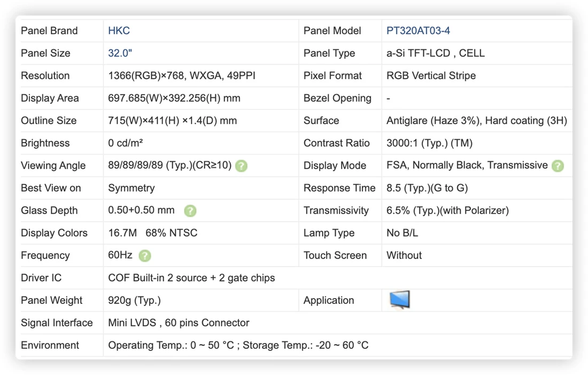Image resolution: width=588 pixels, height=375 pixels.
Task: Click the help icon next to 60Hz frequency
Action: (145, 256)
